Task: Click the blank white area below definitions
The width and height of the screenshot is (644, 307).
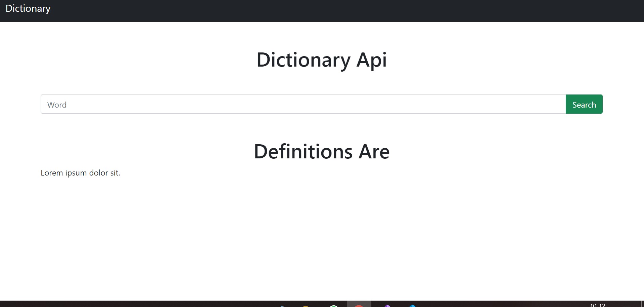Action: click(322, 235)
